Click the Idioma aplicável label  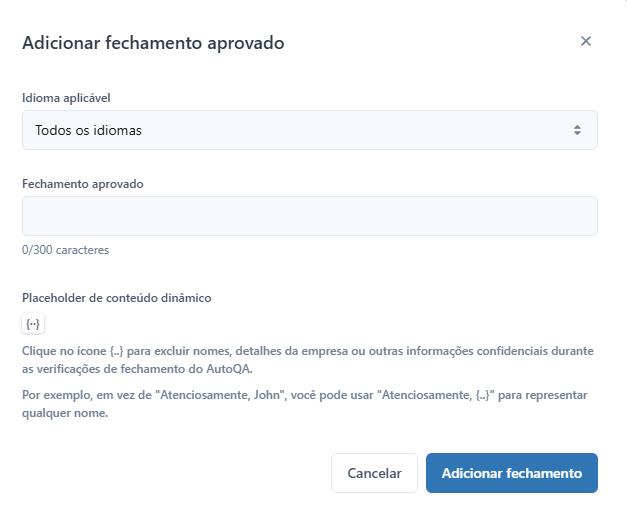point(66,98)
